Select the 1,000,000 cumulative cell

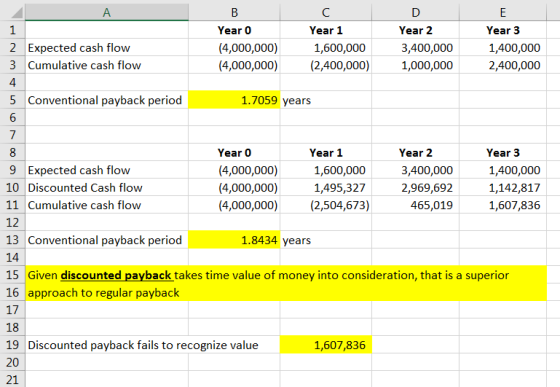(x=415, y=65)
